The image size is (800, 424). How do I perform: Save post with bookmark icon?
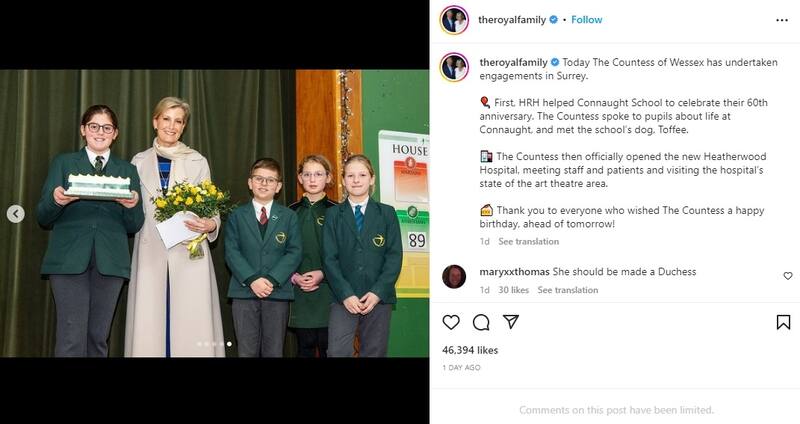point(784,322)
